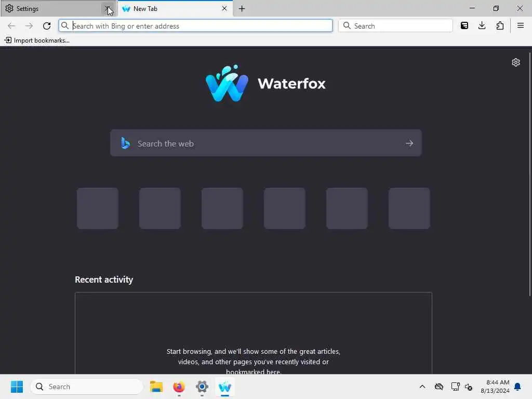This screenshot has height=399, width=532.
Task: Click the muted volume tray icon
Action: 469,387
